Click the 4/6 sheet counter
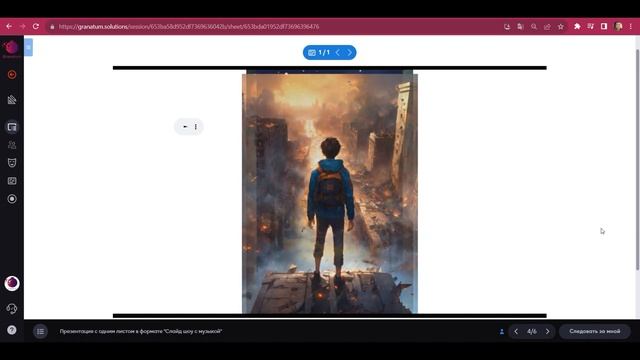 tap(532, 331)
